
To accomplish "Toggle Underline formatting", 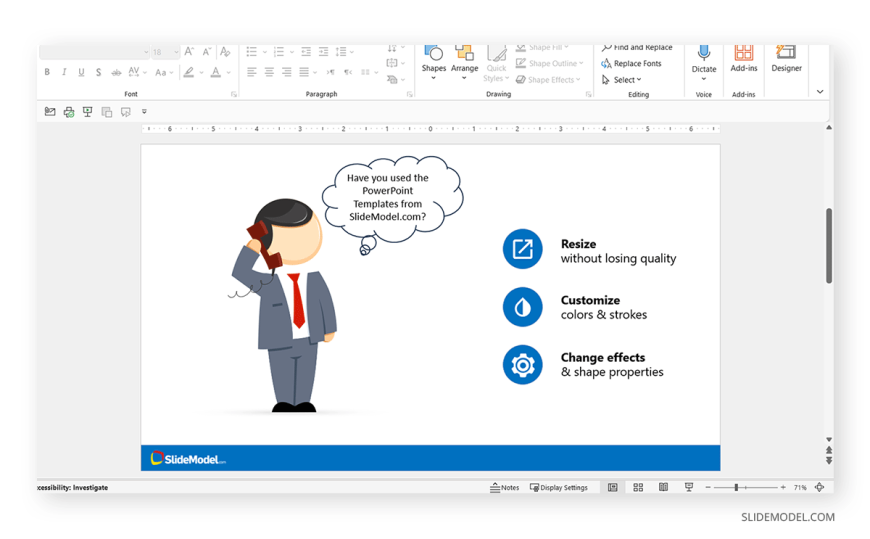I will point(82,72).
